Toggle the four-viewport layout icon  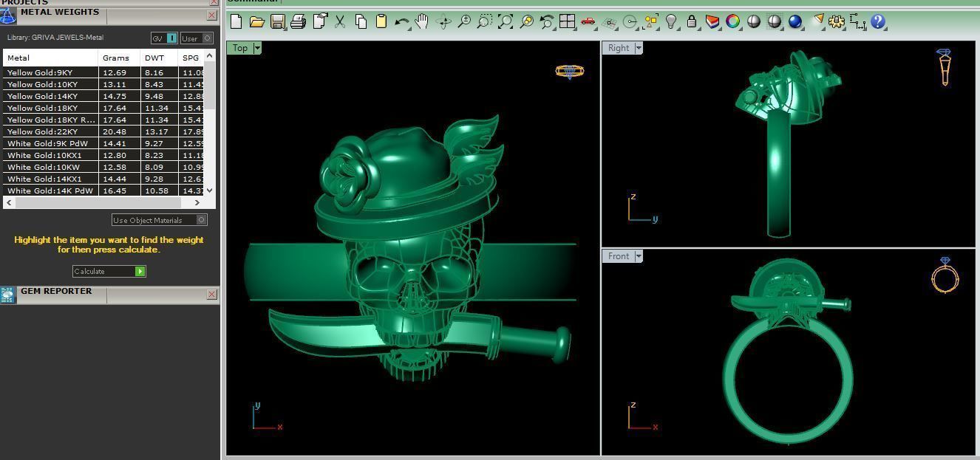tap(568, 21)
